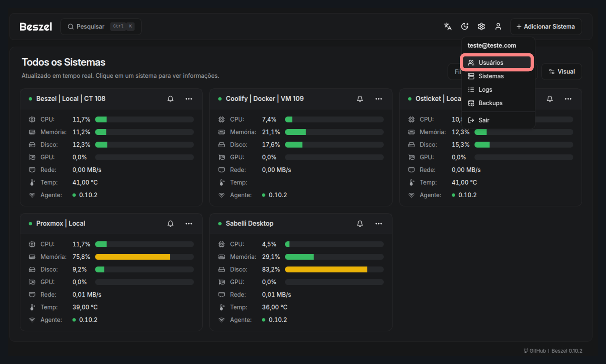
Task: Click the Adicionar Sistema button
Action: (545, 27)
